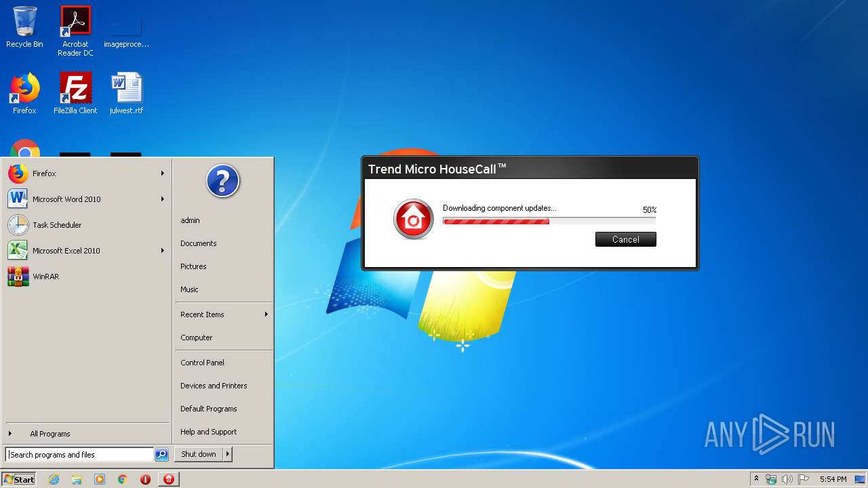The image size is (868, 488).
Task: Open Acrobat Reader DC desktop shortcut
Action: [x=75, y=31]
